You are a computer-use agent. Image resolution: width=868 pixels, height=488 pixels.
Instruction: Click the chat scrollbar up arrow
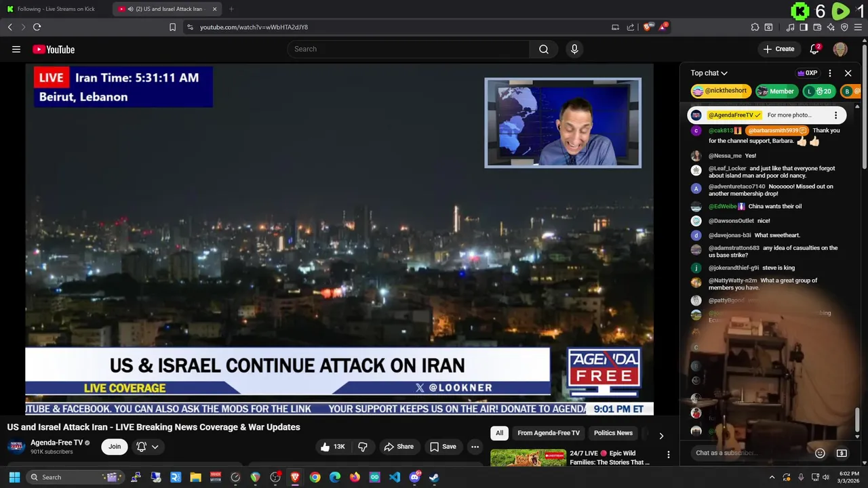[857, 106]
